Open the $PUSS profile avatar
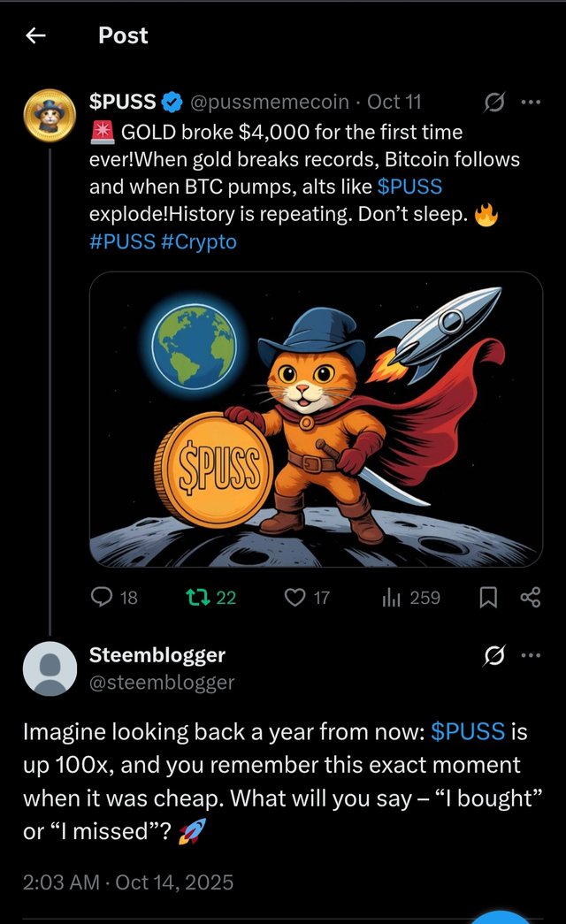Viewport: 566px width, 924px height. pyautogui.click(x=50, y=120)
